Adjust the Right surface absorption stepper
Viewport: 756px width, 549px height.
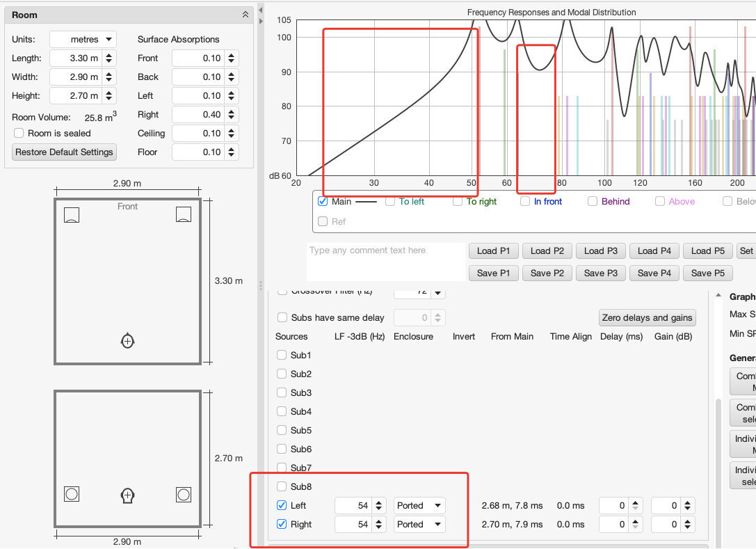click(232, 115)
